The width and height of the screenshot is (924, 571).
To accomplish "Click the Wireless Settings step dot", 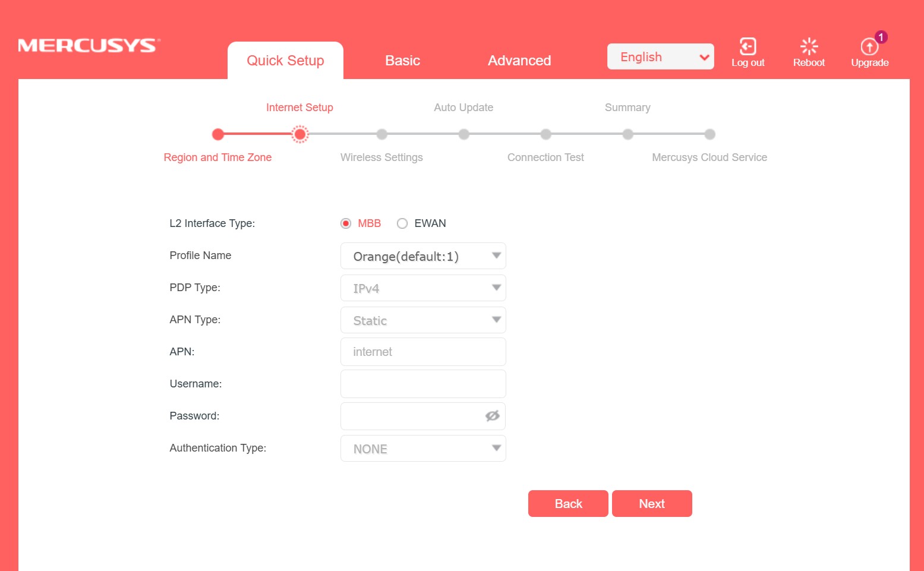I will (x=382, y=134).
